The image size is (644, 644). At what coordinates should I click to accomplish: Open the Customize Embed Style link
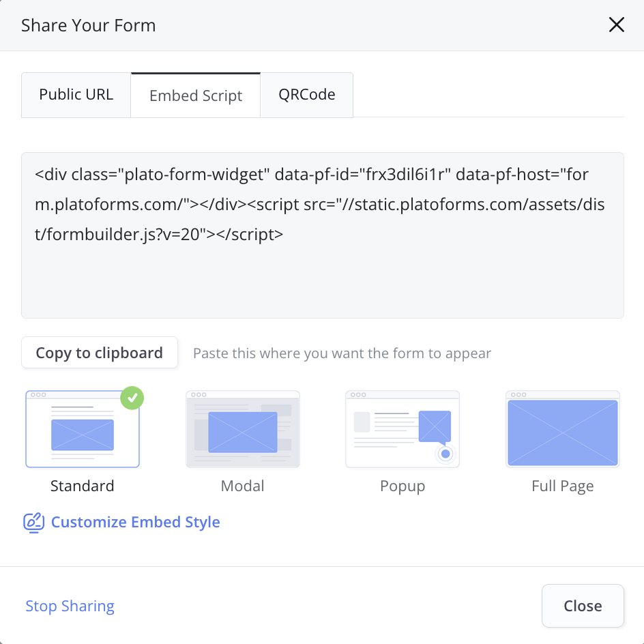click(135, 523)
